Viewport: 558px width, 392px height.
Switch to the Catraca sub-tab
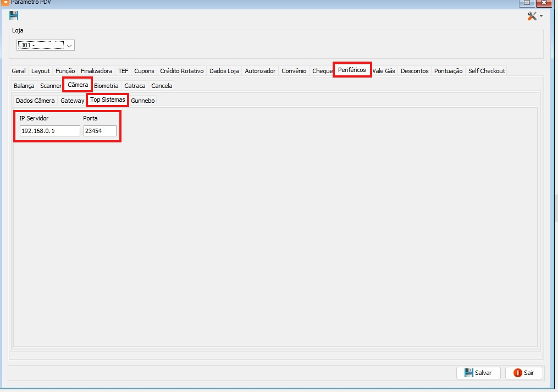(135, 86)
